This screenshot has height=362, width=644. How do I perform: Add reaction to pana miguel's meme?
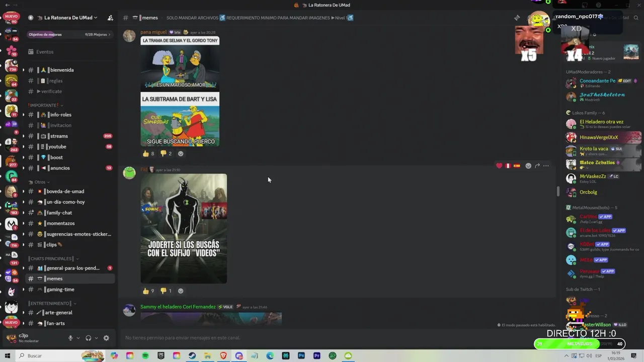point(181,153)
